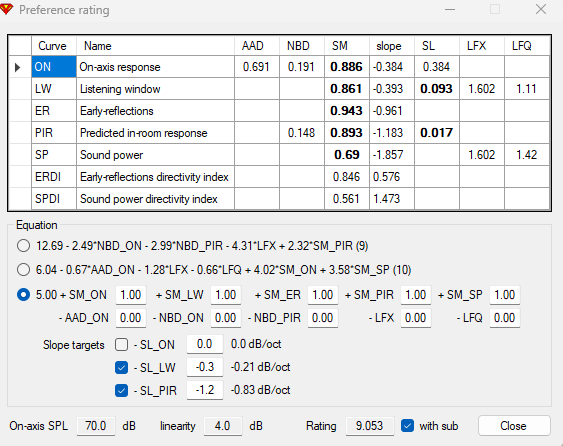Click the NBD_ON weight field

(225, 318)
